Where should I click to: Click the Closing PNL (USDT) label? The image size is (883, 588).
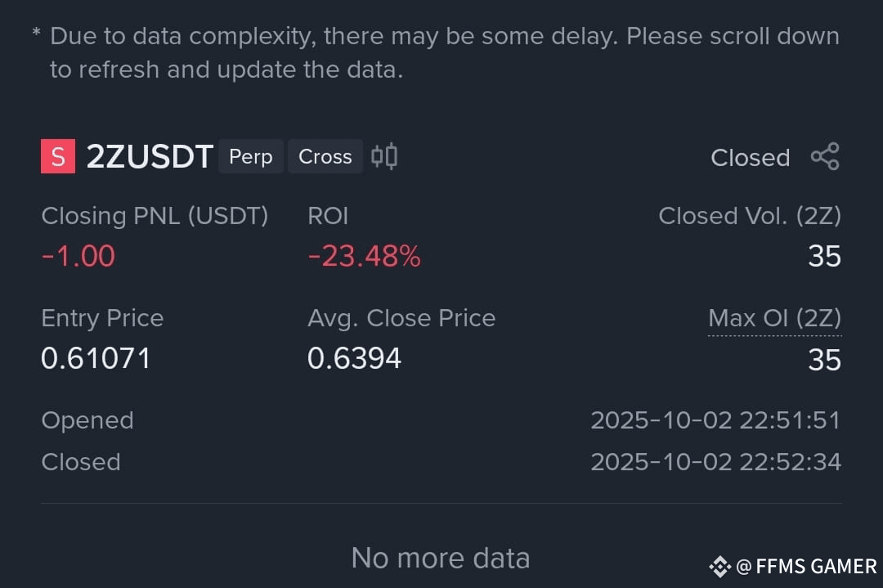[155, 216]
